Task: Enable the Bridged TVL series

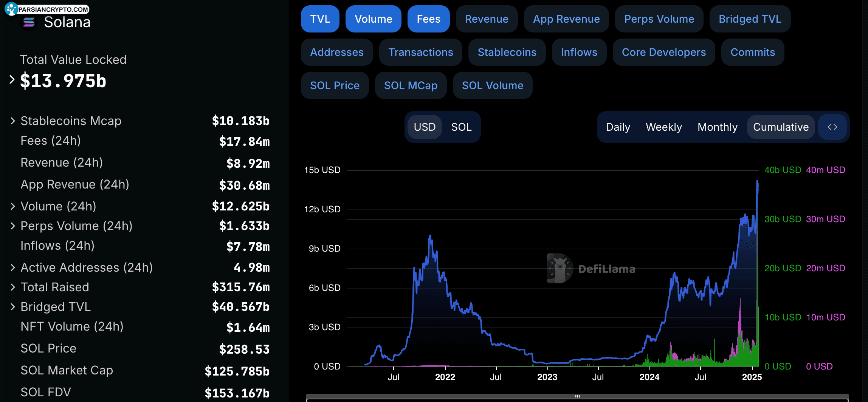Action: pos(750,19)
